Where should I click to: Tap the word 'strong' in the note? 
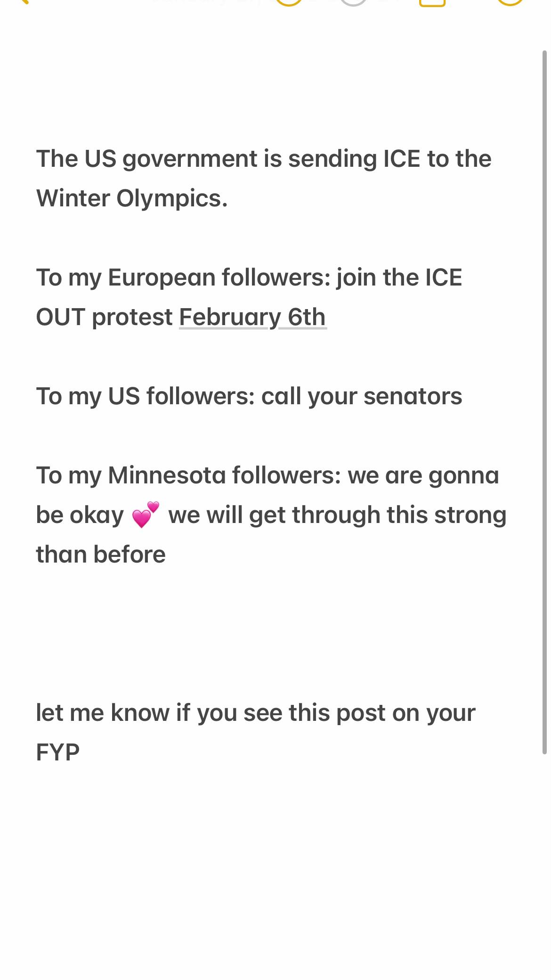[470, 515]
